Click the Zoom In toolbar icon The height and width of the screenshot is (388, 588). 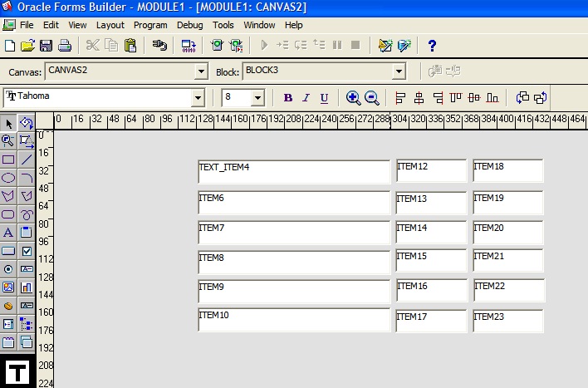coord(353,98)
